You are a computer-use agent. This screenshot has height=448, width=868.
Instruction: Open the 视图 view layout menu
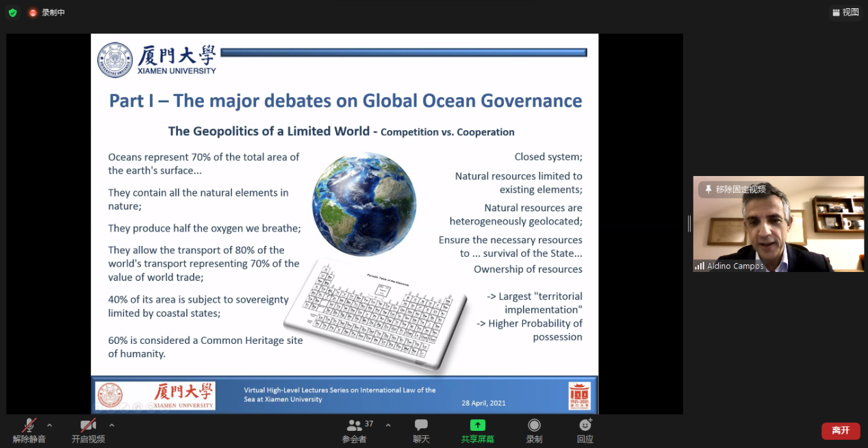(x=845, y=12)
